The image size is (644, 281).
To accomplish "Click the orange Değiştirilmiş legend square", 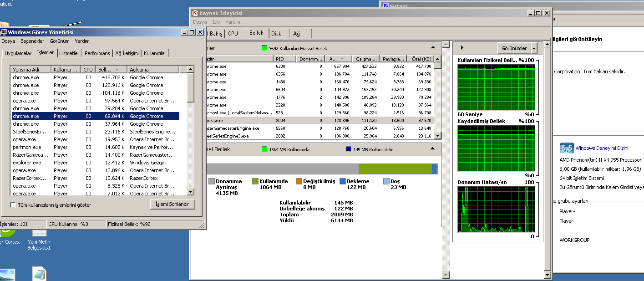I will tap(299, 181).
